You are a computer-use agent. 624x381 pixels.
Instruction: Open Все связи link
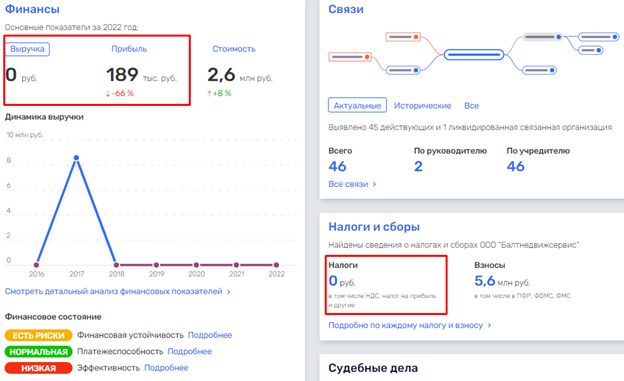[x=348, y=184]
